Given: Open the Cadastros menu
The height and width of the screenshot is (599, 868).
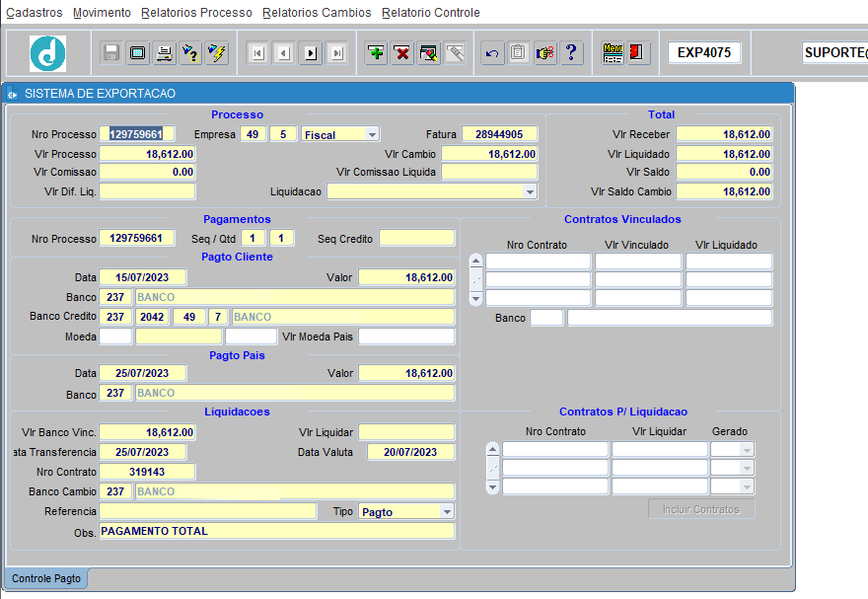Looking at the screenshot, I should point(35,12).
